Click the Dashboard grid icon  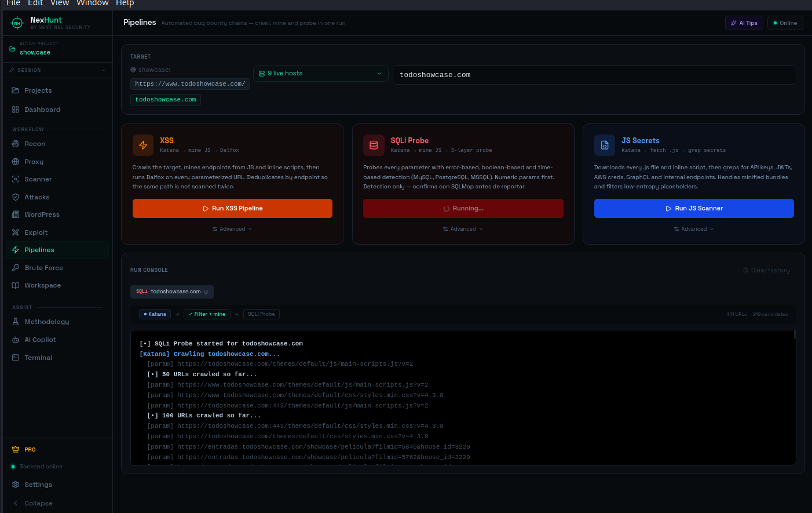16,110
